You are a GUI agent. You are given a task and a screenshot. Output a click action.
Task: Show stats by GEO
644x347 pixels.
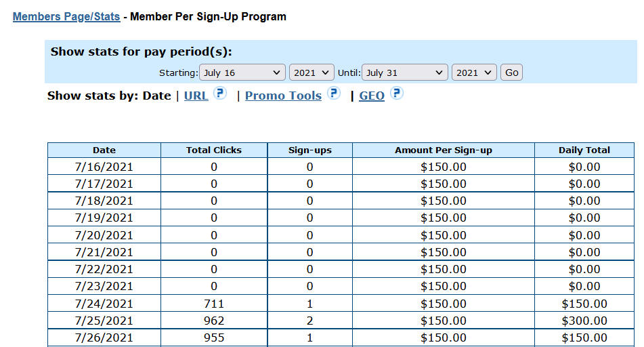[372, 96]
